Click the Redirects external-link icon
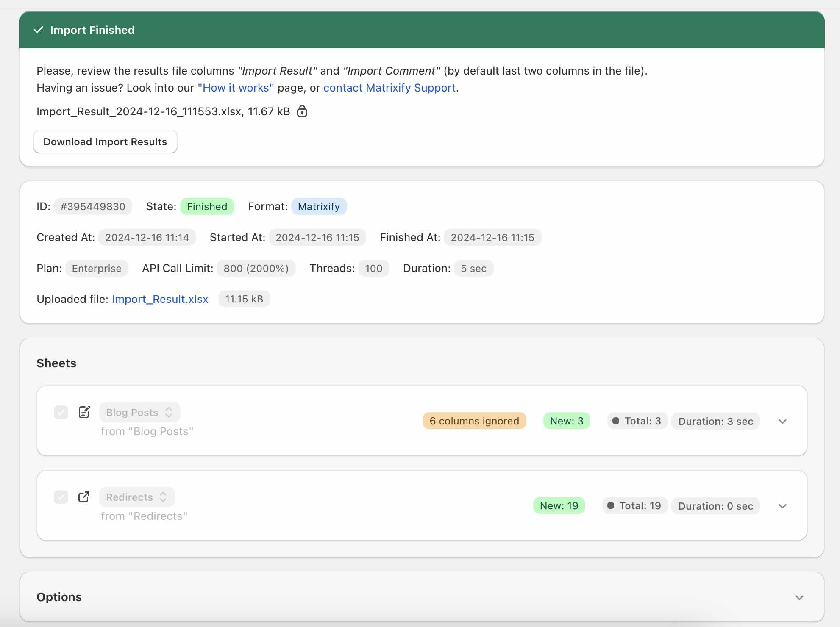The height and width of the screenshot is (627, 840). click(x=84, y=497)
